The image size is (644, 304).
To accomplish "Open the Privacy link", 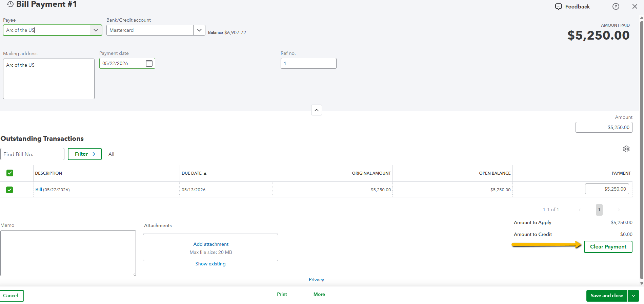I will point(316,280).
